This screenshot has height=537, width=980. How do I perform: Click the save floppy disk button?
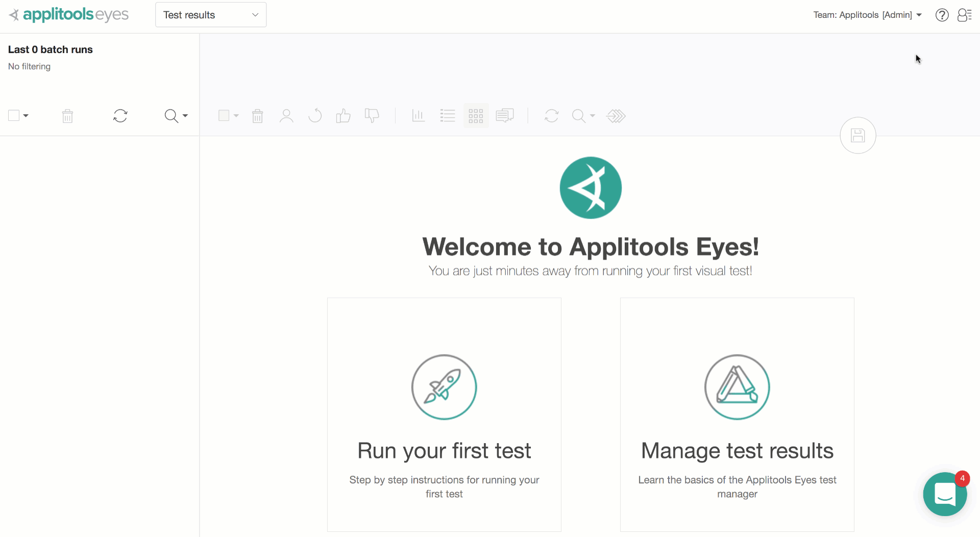click(x=857, y=136)
